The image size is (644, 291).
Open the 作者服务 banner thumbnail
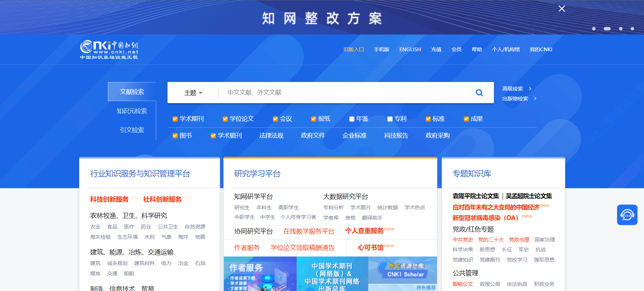(x=260, y=274)
